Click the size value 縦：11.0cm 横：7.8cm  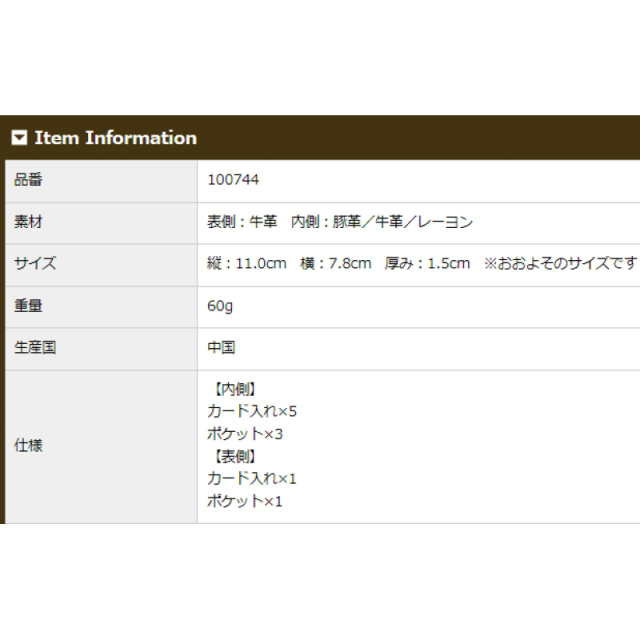click(x=289, y=263)
